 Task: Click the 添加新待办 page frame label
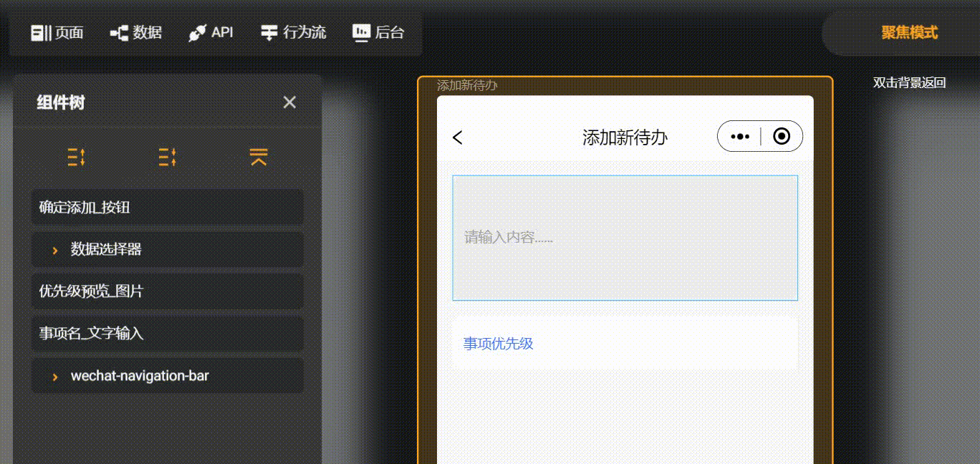[x=467, y=85]
